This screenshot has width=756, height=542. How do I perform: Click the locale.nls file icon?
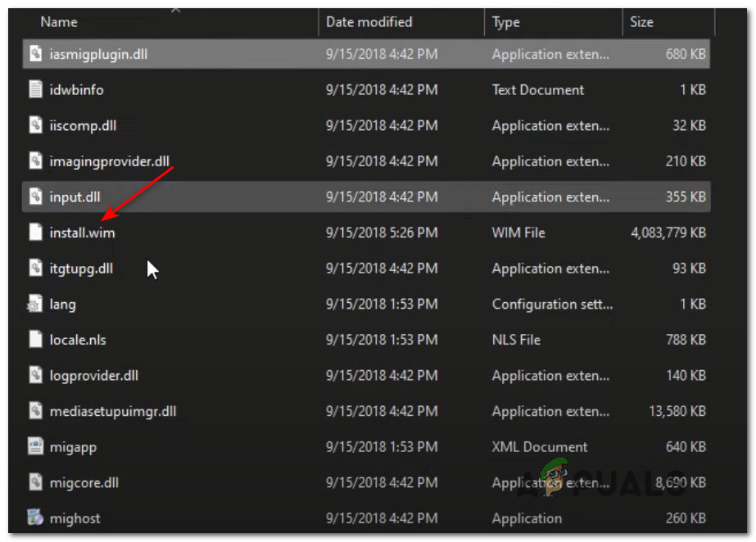click(x=36, y=339)
